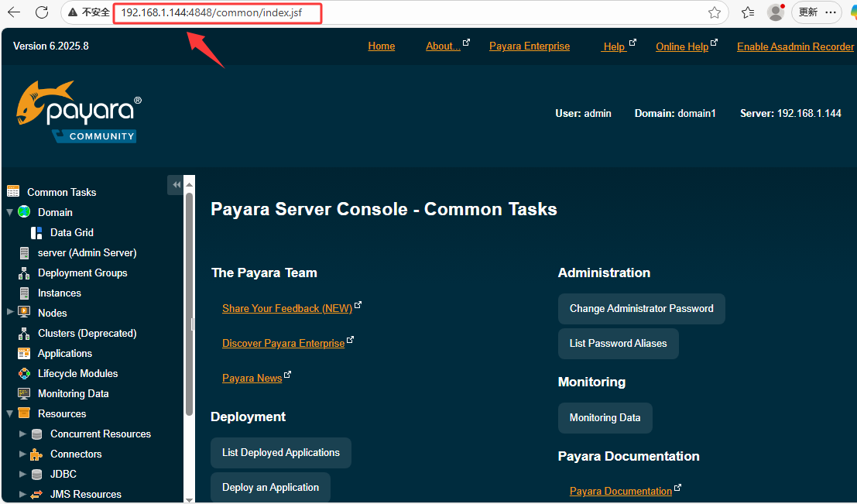Open the Home navigation link

[x=381, y=46]
